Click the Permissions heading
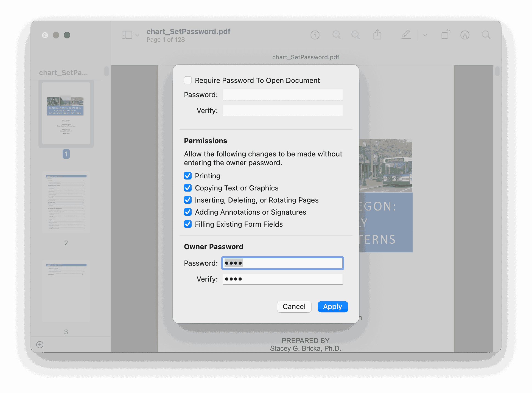 206,141
